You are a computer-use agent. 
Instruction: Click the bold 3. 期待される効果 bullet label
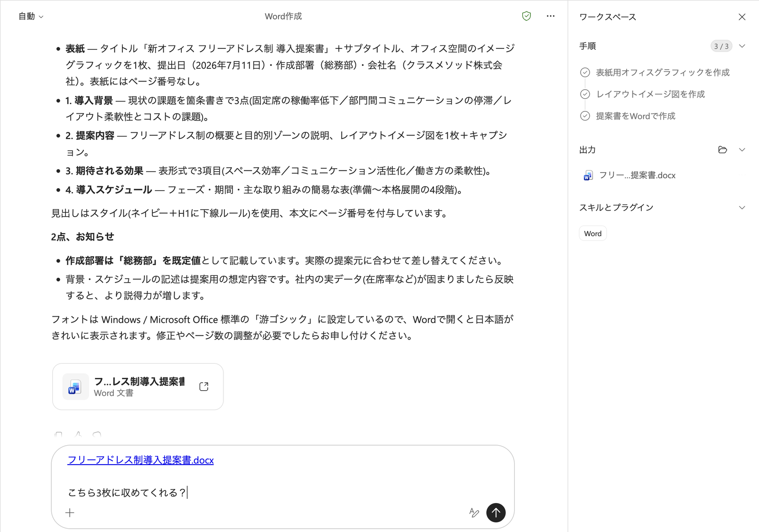pyautogui.click(x=104, y=171)
